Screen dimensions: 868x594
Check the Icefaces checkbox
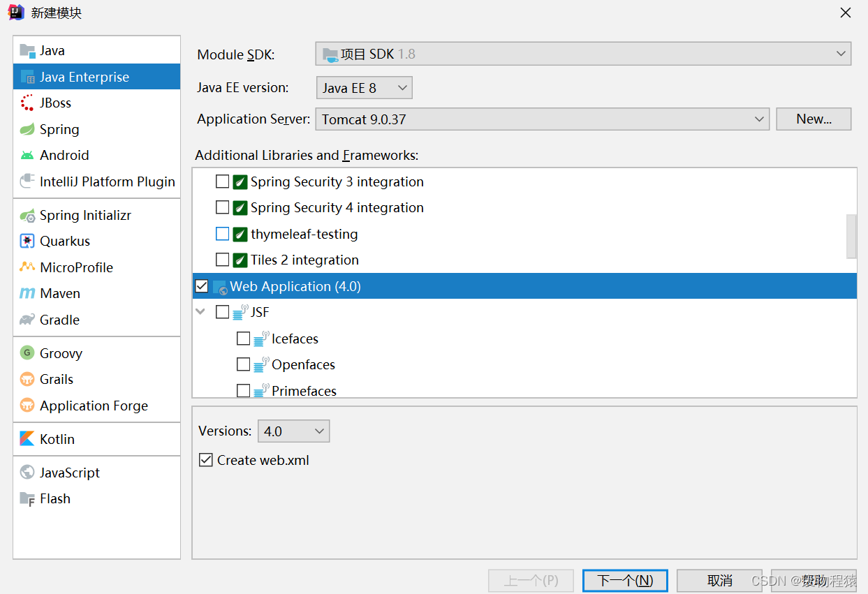pos(243,339)
